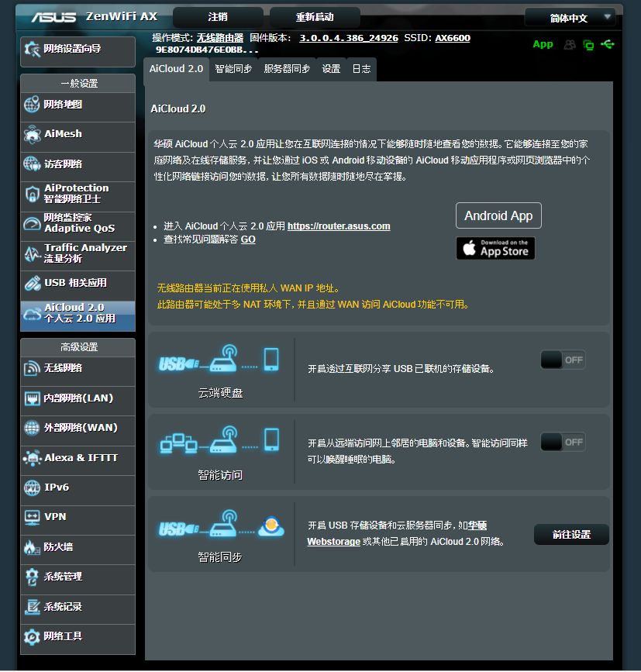
Task: Click the LAN settings icon
Action: [x=32, y=398]
